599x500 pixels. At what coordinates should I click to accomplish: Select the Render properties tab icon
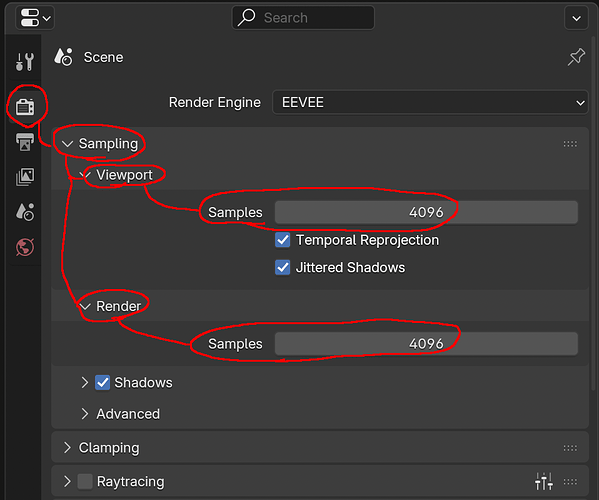coord(25,107)
